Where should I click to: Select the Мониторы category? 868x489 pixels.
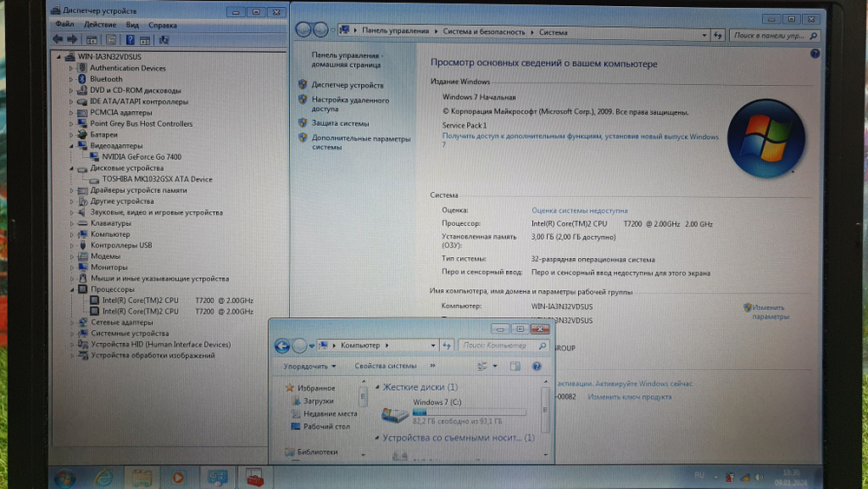click(109, 267)
